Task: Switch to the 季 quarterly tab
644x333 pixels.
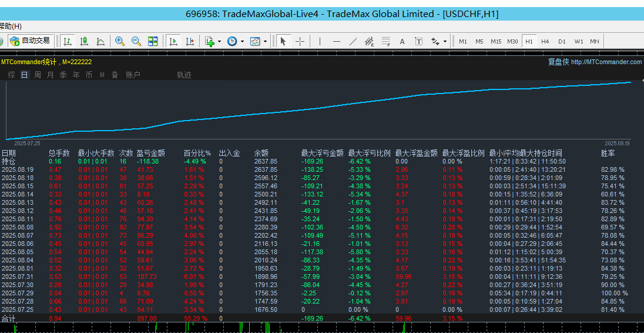Action: 63,75
